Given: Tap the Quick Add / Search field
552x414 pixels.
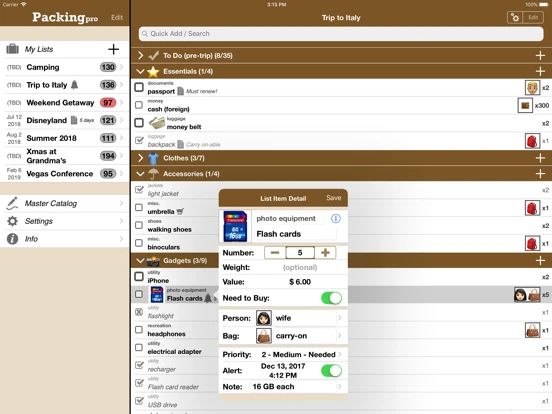Looking at the screenshot, I should 341,34.
